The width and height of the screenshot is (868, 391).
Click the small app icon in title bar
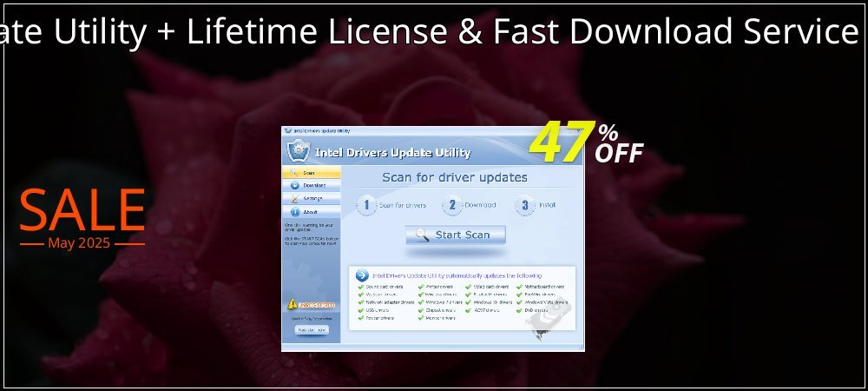(287, 131)
